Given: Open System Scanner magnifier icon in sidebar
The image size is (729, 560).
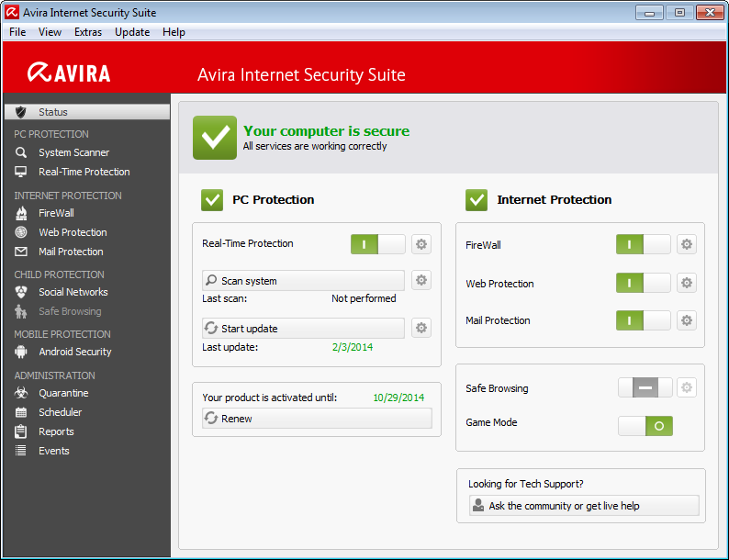Looking at the screenshot, I should click(x=21, y=152).
